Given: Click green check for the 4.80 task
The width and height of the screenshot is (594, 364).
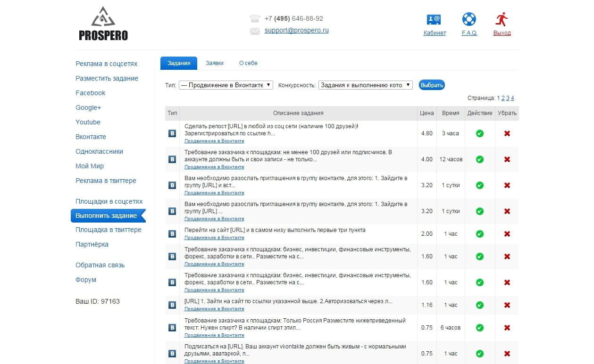Looking at the screenshot, I should coord(480,133).
